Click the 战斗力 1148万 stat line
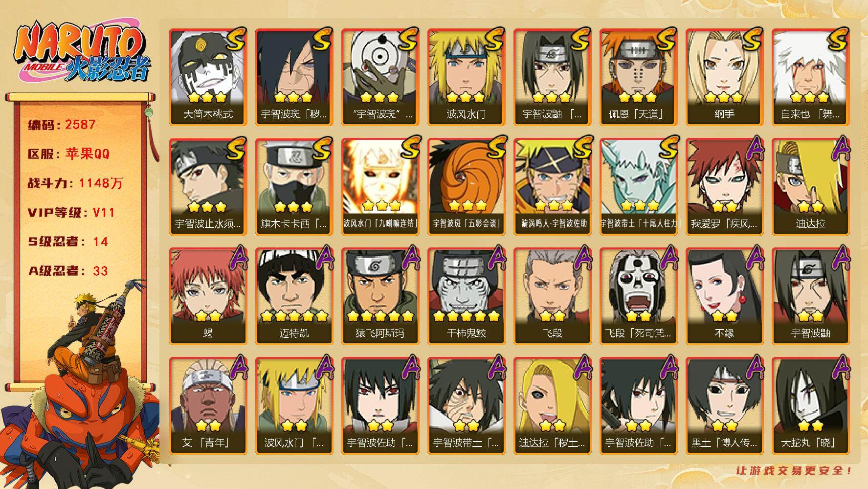 click(x=75, y=183)
